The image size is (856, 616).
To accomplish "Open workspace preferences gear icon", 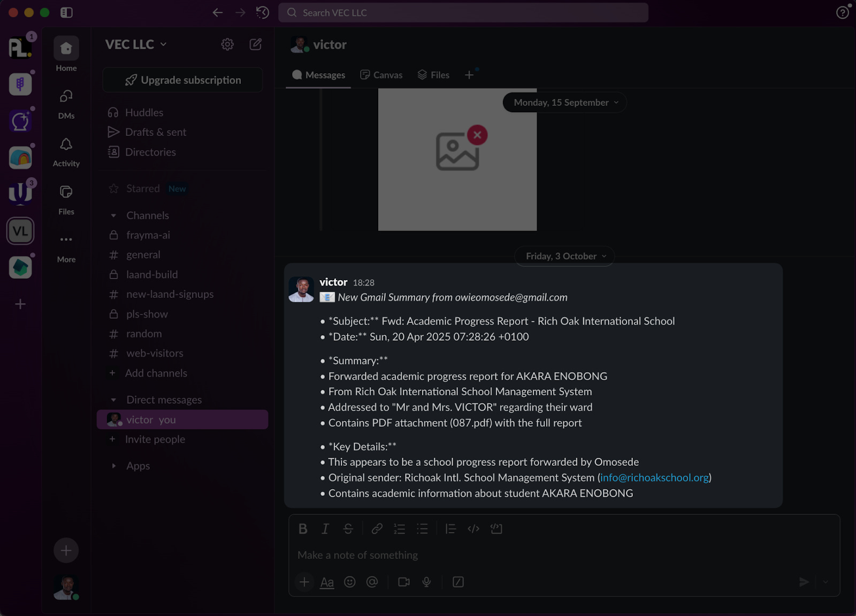I will pos(227,44).
